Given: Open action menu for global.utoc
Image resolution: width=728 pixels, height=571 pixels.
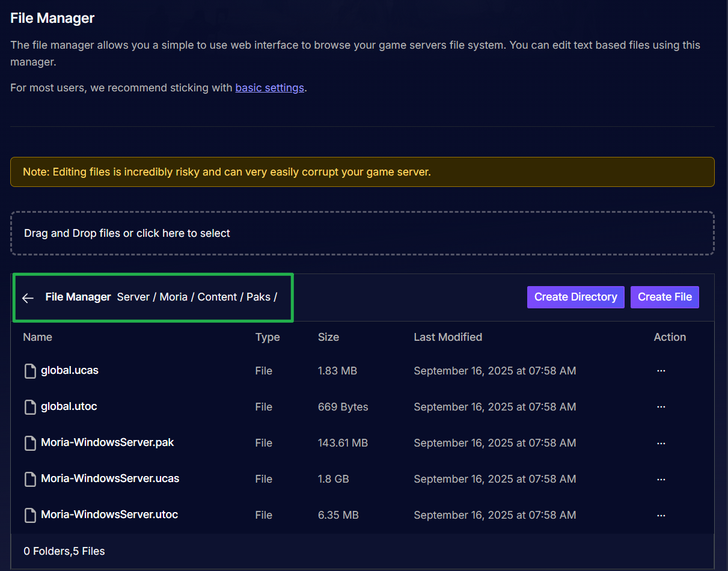Looking at the screenshot, I should (661, 407).
